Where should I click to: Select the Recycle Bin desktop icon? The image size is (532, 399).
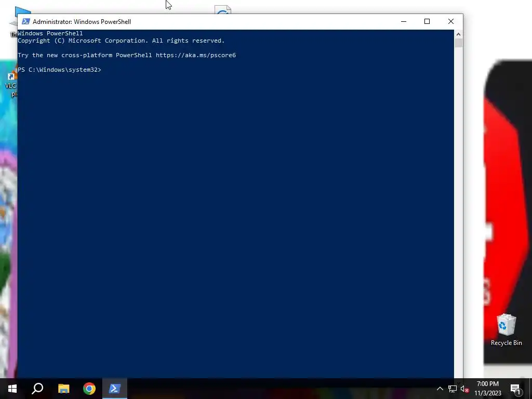(506, 330)
